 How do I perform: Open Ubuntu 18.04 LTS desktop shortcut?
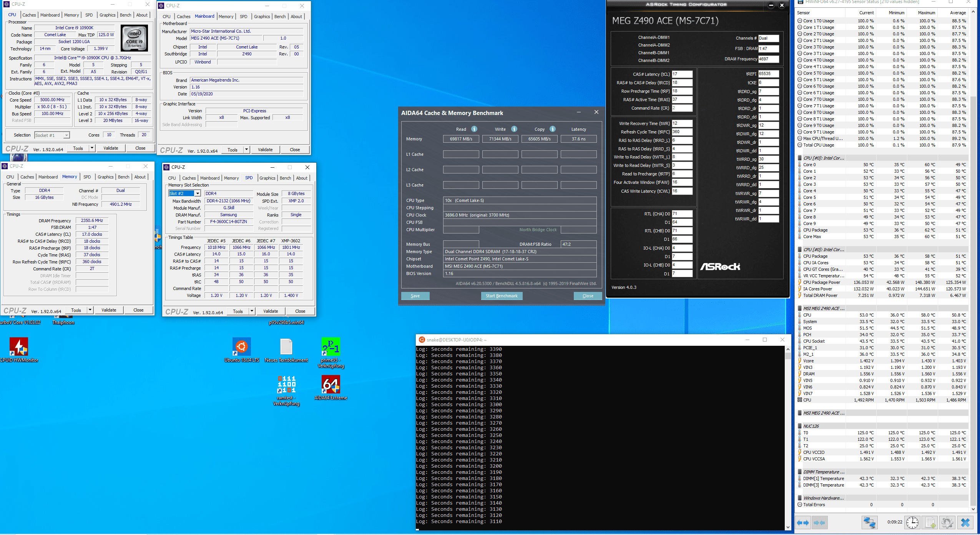click(242, 350)
